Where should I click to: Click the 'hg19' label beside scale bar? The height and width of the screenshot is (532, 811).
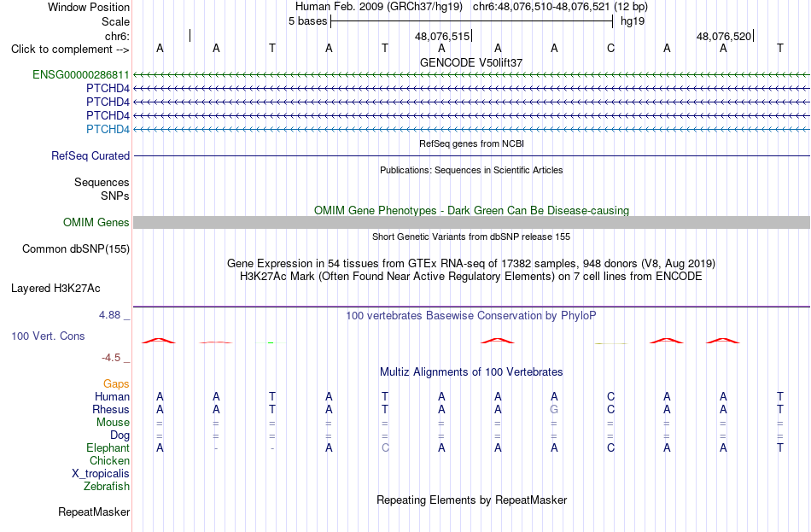pos(633,21)
